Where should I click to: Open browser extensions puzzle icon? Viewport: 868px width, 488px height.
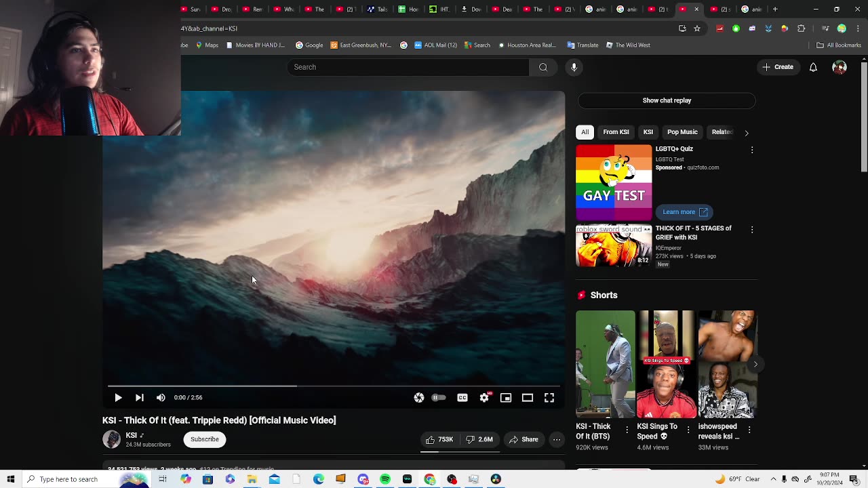(x=802, y=28)
